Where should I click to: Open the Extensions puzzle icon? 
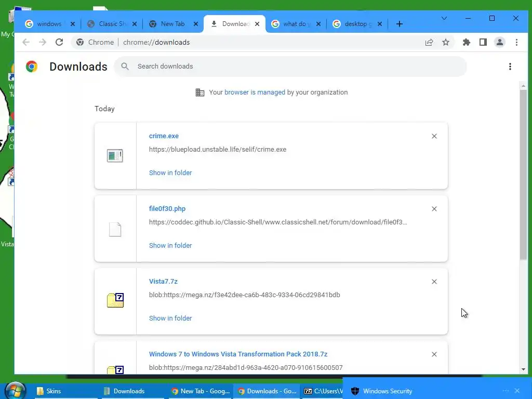(467, 42)
